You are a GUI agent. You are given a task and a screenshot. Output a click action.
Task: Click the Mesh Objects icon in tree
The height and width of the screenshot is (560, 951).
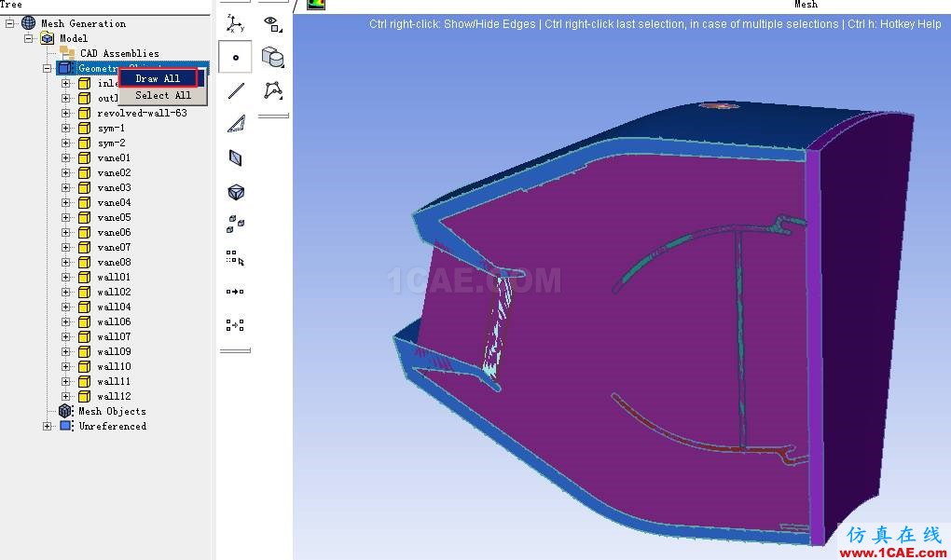(65, 411)
